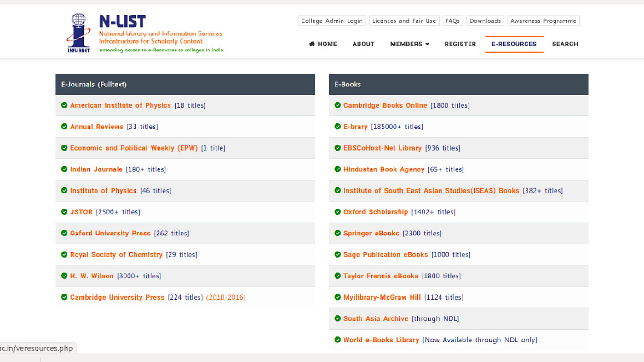Open the World e-Books Library link
644x362 pixels.
point(381,340)
